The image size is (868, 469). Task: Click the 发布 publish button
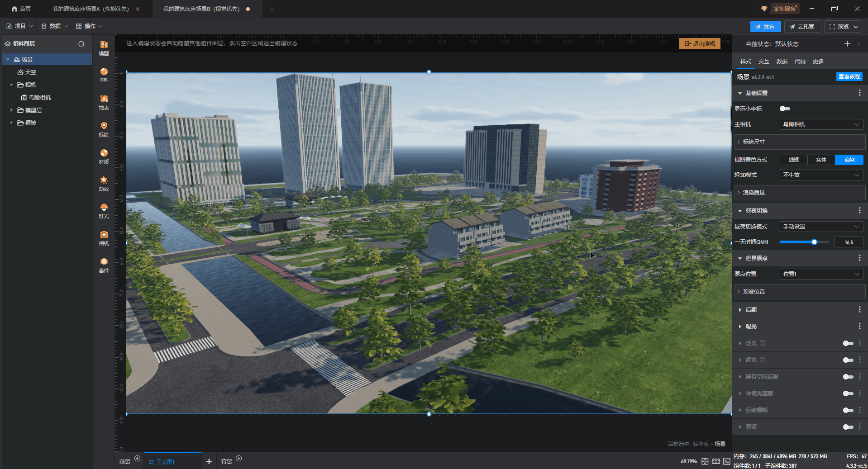(x=765, y=27)
